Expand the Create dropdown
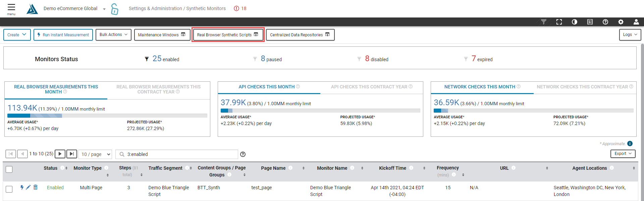 tap(17, 35)
